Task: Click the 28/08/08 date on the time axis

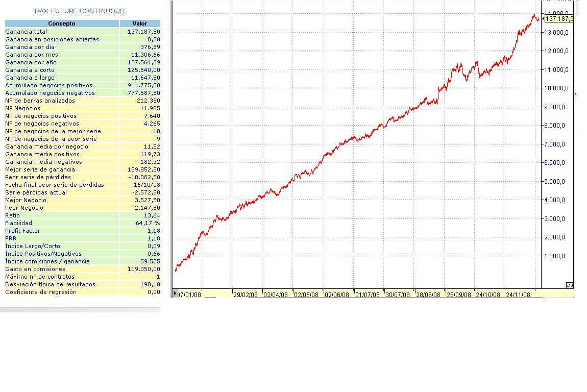Action: [428, 295]
